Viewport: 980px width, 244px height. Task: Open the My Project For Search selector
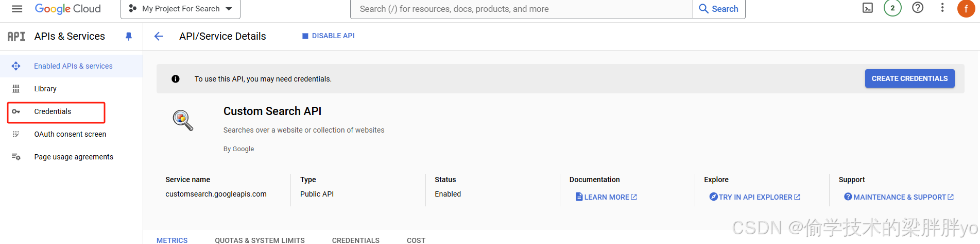180,9
